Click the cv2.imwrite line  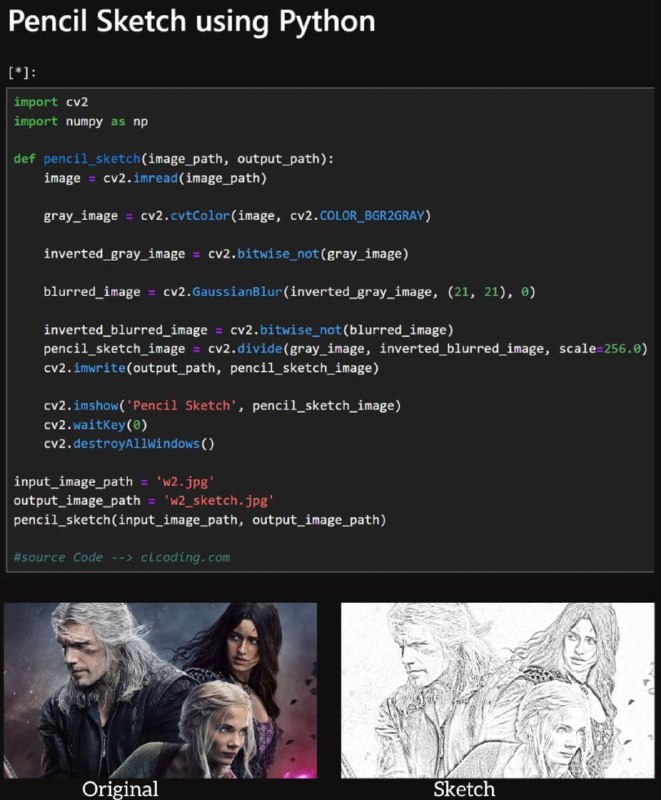211,368
